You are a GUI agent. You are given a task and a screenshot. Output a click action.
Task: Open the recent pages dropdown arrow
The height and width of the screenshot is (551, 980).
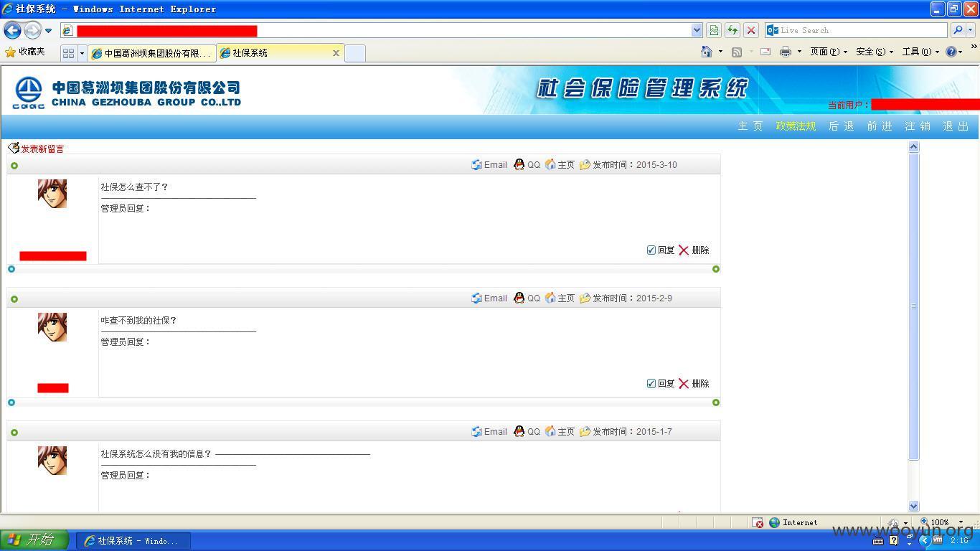tap(48, 30)
